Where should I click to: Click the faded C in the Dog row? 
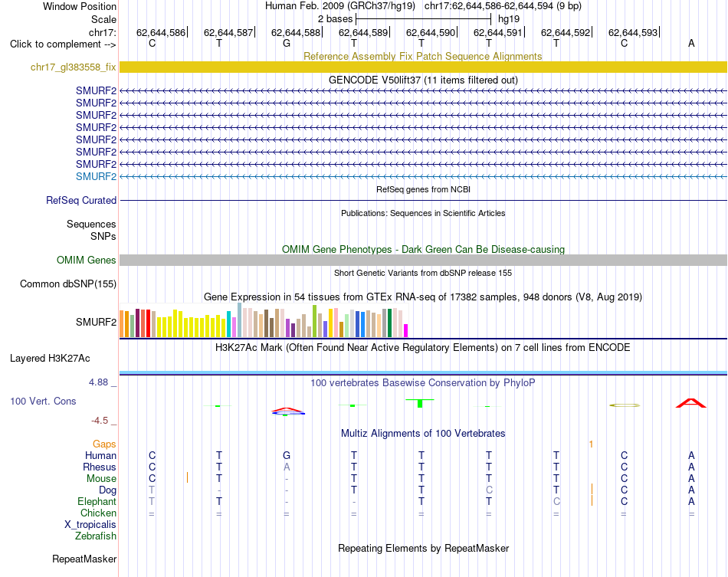pos(489,490)
